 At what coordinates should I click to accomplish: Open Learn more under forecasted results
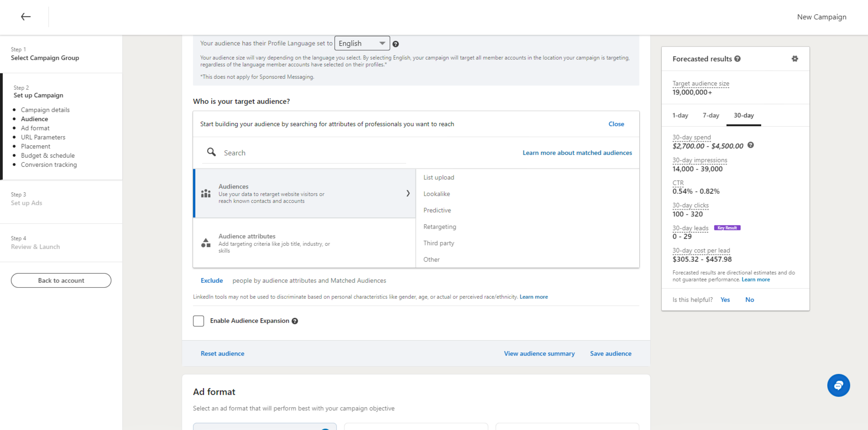(755, 279)
